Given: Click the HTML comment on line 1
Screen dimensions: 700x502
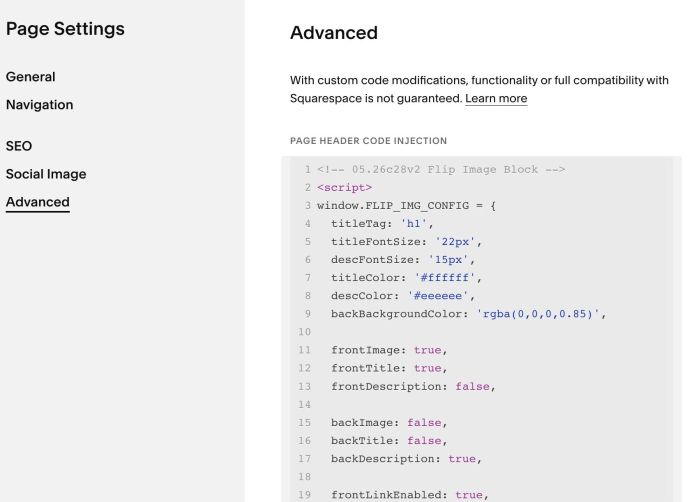Looking at the screenshot, I should coord(441,170).
